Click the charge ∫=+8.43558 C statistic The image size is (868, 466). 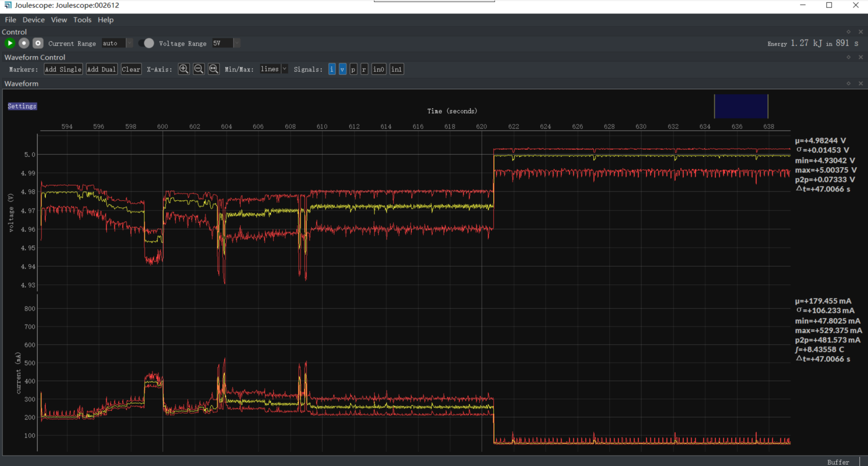click(819, 349)
